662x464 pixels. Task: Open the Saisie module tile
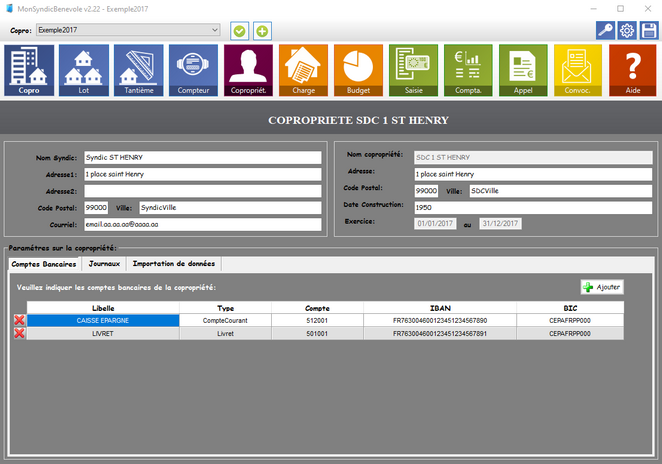[413, 70]
